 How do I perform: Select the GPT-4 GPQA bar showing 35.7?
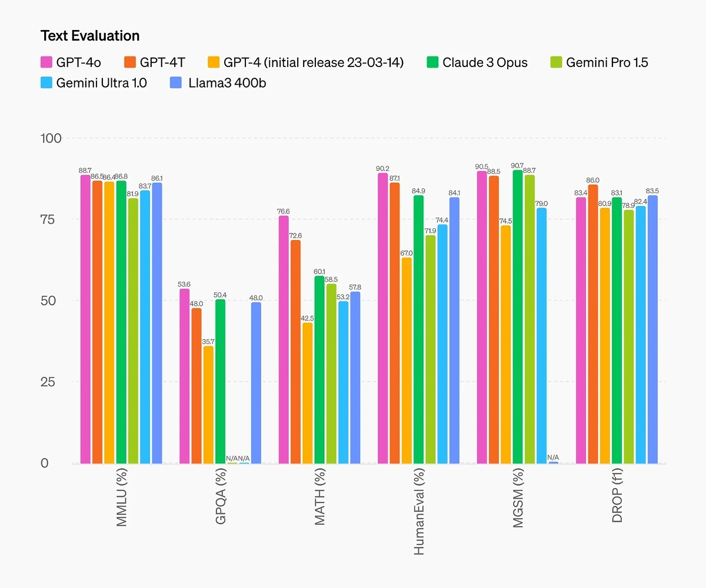pos(209,405)
